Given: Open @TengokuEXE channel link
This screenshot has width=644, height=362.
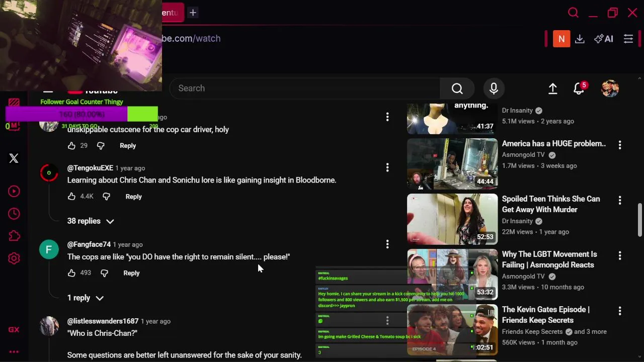Looking at the screenshot, I should [90, 168].
